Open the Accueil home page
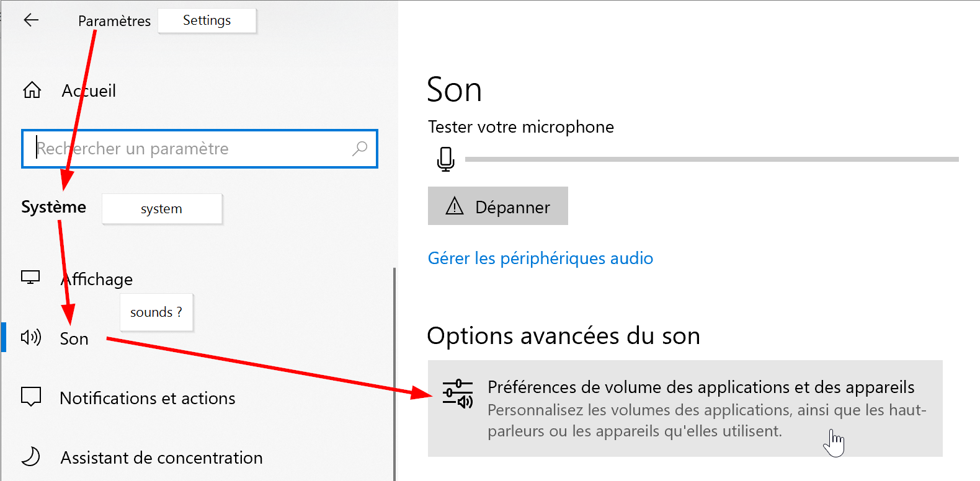This screenshot has width=980, height=481. click(89, 91)
